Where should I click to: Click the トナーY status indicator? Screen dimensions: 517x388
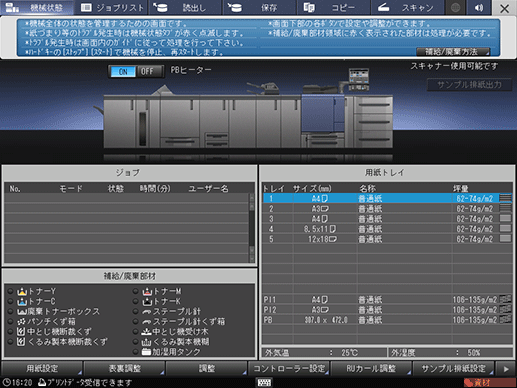(10, 291)
